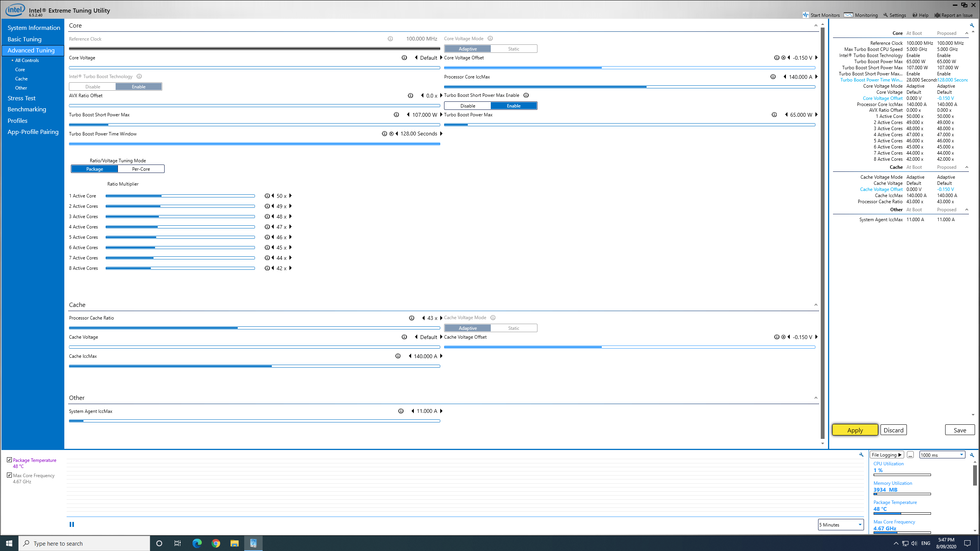The image size is (980, 551).
Task: Click the ellipsis browse button for logging
Action: point(910,455)
